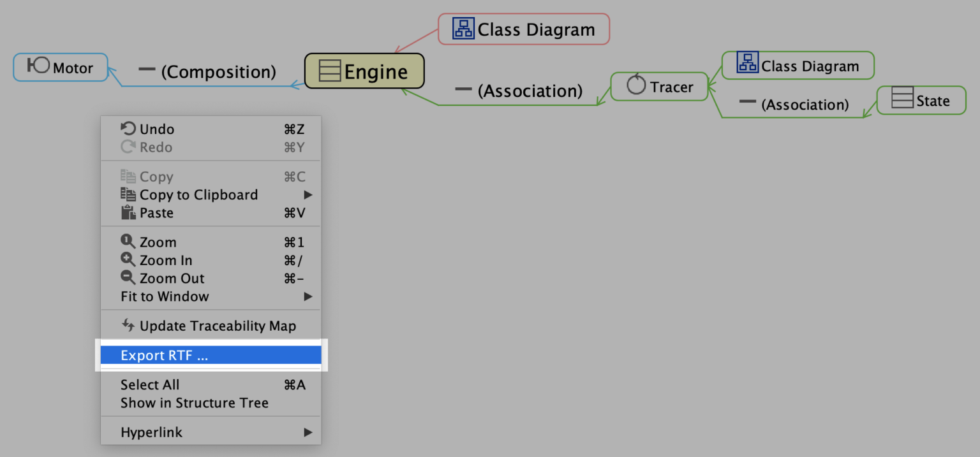The width and height of the screenshot is (980, 457).
Task: Click the Engine class node icon
Action: click(x=330, y=71)
